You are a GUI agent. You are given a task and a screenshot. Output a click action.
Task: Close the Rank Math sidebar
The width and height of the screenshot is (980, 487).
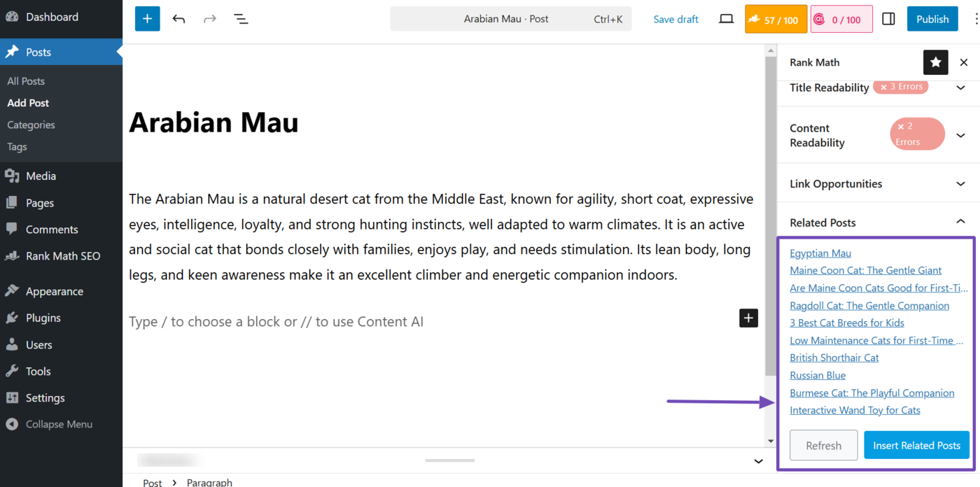(x=964, y=62)
